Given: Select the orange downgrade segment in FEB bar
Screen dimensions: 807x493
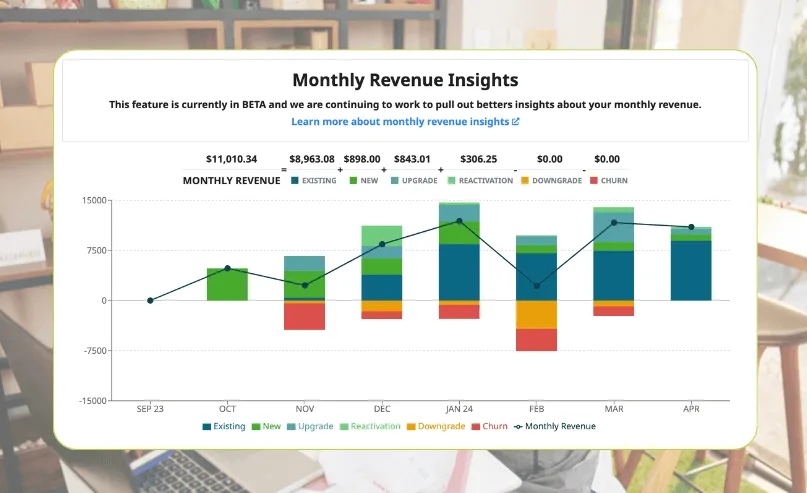Looking at the screenshot, I should [536, 314].
